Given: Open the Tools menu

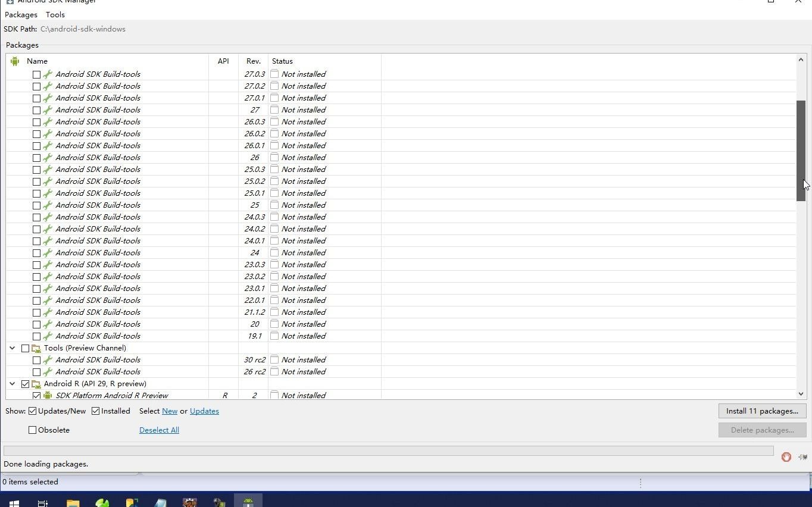Looking at the screenshot, I should pos(55,15).
